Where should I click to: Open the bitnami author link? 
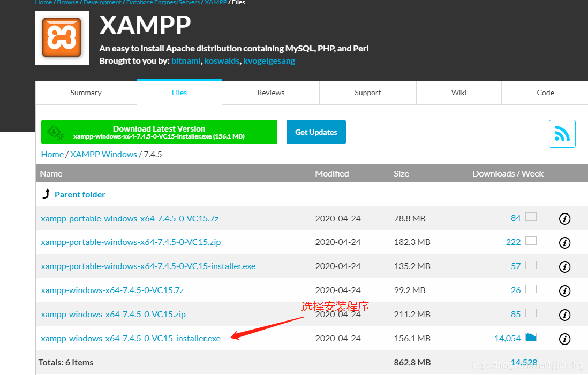(x=186, y=60)
